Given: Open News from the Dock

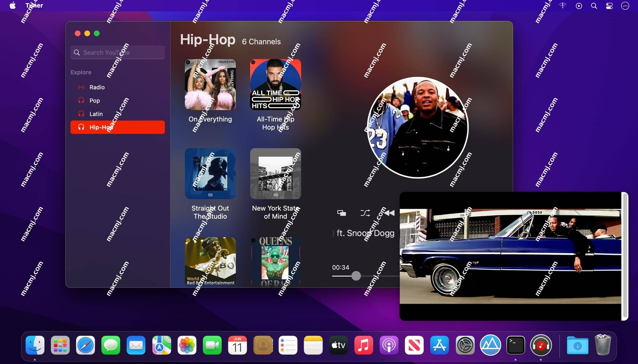Looking at the screenshot, I should coord(414,345).
